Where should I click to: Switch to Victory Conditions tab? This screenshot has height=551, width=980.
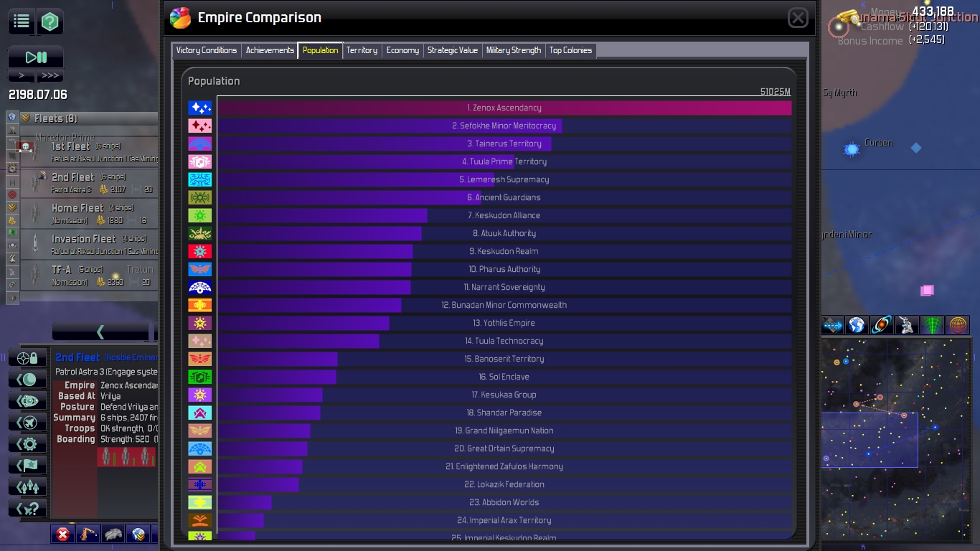click(x=207, y=50)
